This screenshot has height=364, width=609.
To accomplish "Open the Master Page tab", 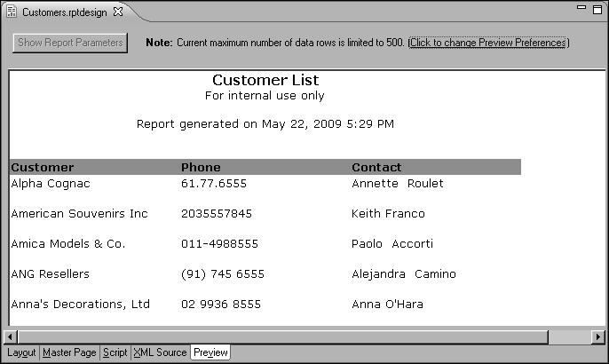I will coord(69,352).
